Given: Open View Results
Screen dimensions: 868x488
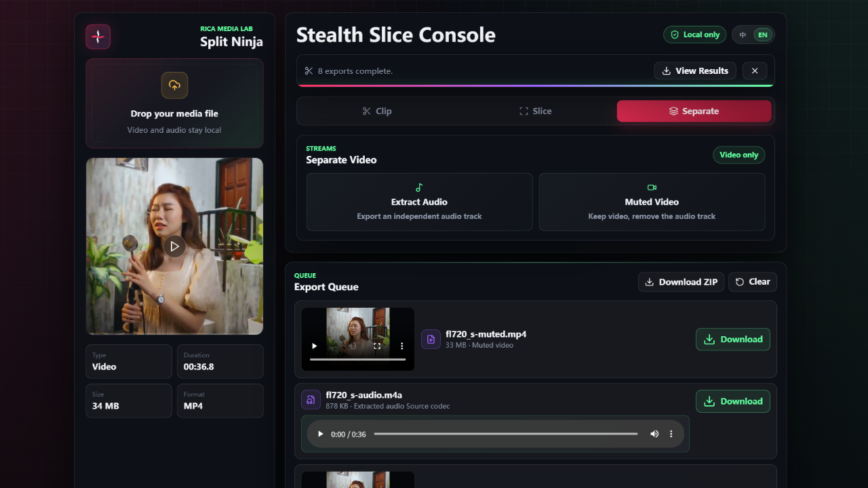Looking at the screenshot, I should coord(695,70).
